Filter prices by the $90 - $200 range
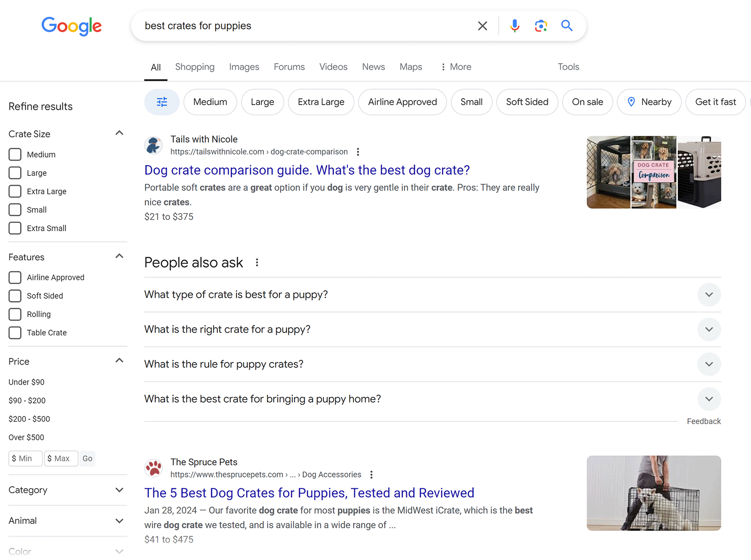 point(27,400)
